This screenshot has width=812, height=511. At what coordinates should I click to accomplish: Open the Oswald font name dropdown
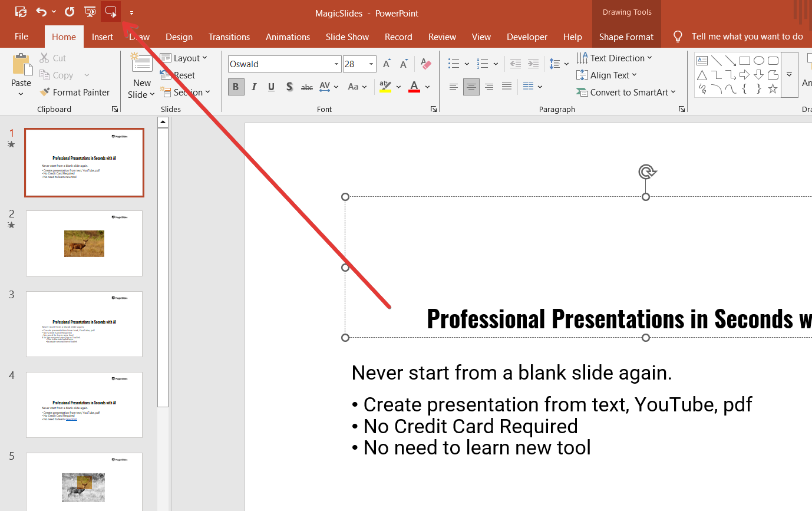click(x=336, y=64)
